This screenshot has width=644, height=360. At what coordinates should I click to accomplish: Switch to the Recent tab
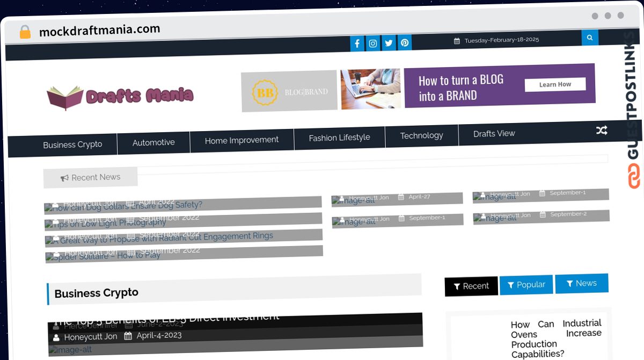(471, 286)
